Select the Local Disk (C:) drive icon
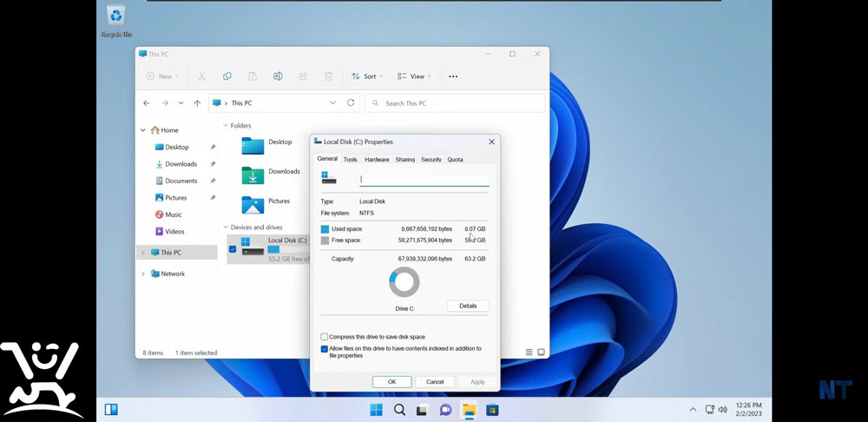Viewport: 868px width, 422px height. point(253,246)
